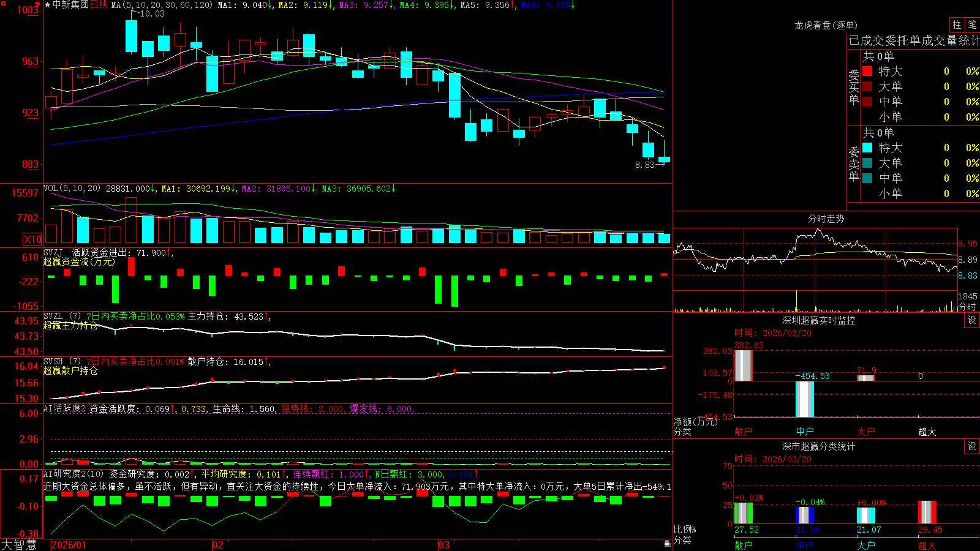Click the red question mark icon at top
The image size is (980, 551).
coord(37,4)
